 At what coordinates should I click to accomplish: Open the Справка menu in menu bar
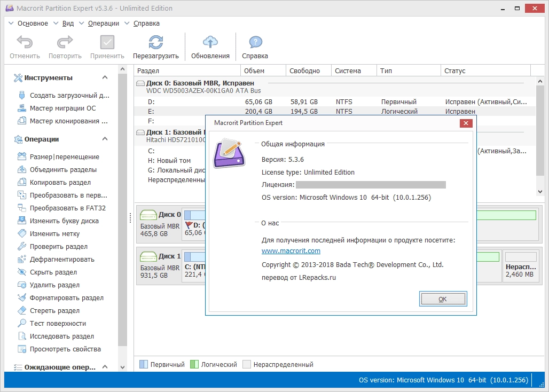click(x=146, y=23)
